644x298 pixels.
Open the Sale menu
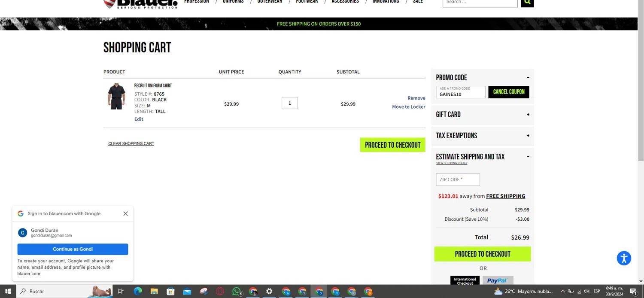coord(418,2)
